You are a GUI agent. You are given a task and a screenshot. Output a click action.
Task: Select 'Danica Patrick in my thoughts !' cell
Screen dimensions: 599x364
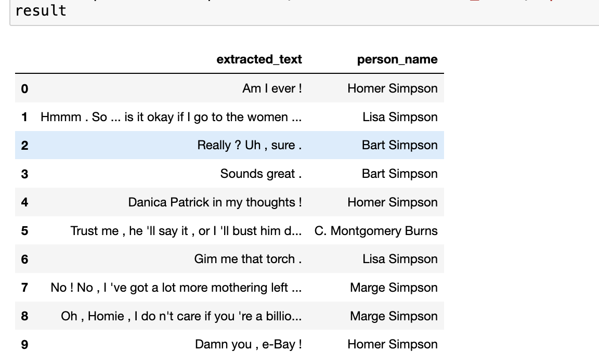tap(215, 202)
